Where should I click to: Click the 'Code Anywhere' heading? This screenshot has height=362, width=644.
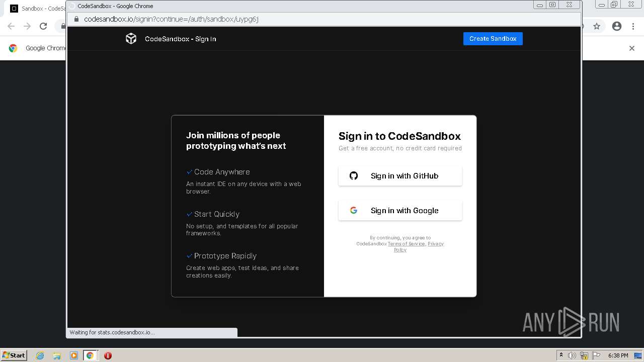point(222,172)
